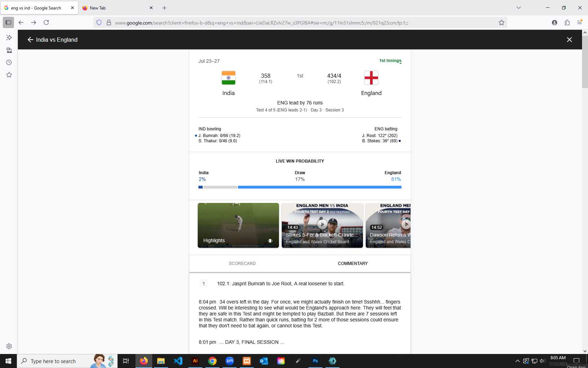
Task: Open Adobe Illustrator from the taskbar
Action: pyautogui.click(x=195, y=361)
